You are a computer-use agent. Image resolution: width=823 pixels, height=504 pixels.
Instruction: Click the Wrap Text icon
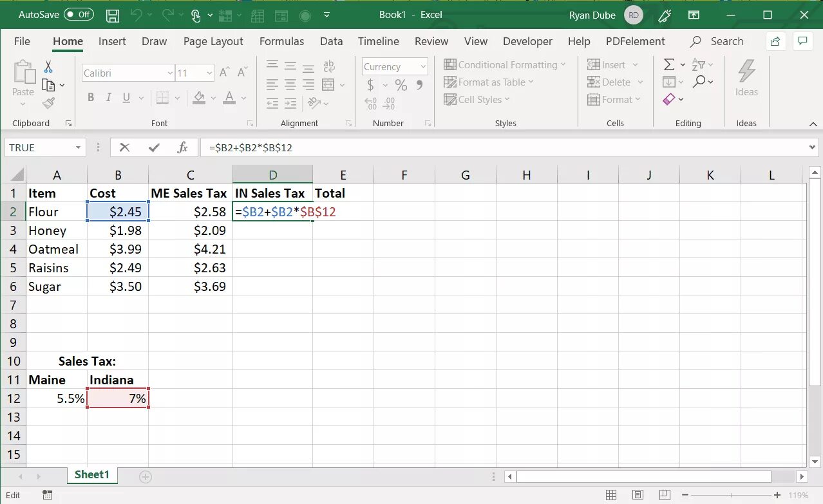(x=329, y=66)
